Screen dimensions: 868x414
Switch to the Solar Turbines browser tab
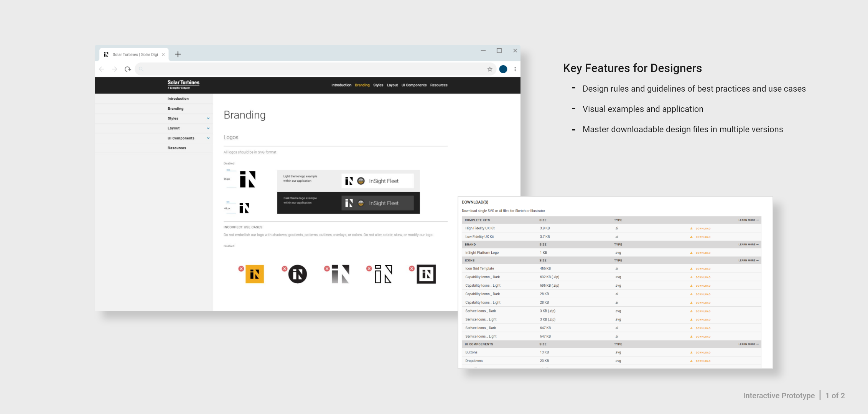coord(134,54)
